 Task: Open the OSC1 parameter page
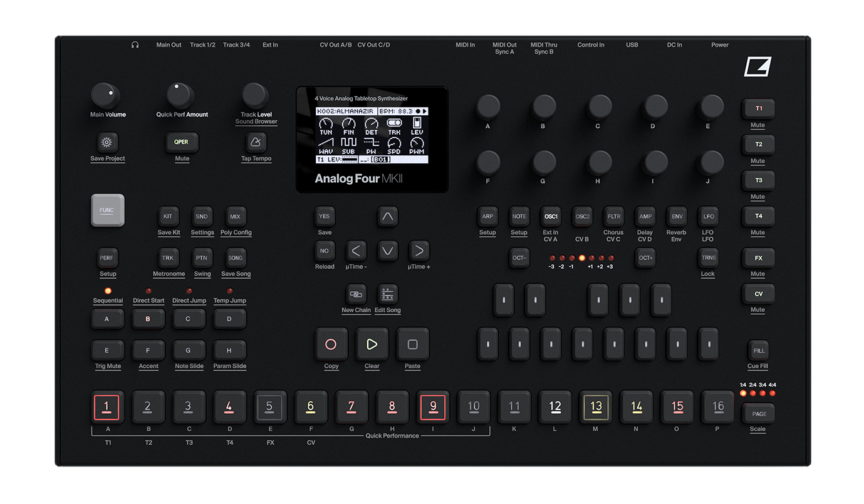tap(551, 217)
